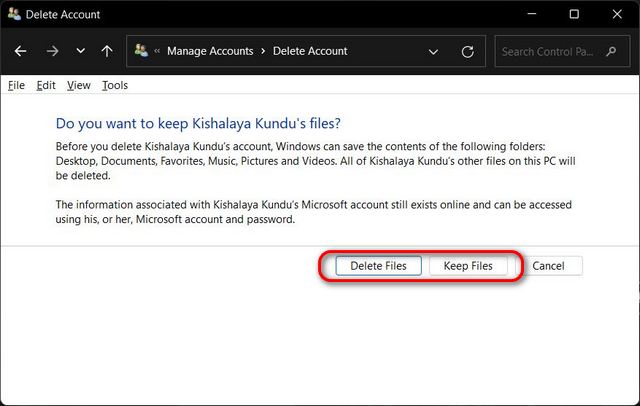Close the Delete Account window

617,14
